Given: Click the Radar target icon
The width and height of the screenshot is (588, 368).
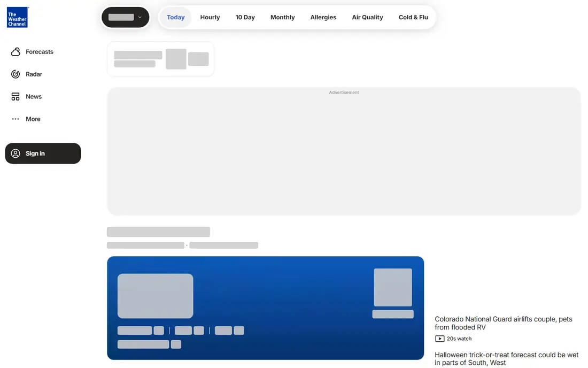Looking at the screenshot, I should click(16, 74).
